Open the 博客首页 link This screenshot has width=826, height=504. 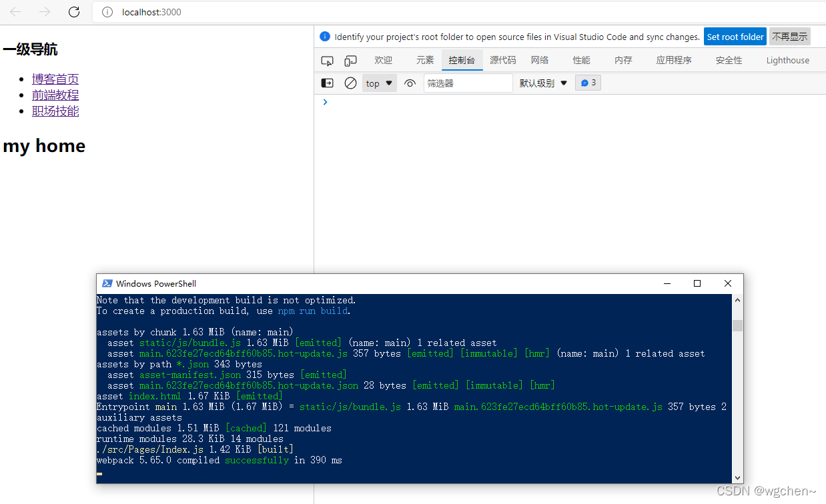[x=55, y=79]
